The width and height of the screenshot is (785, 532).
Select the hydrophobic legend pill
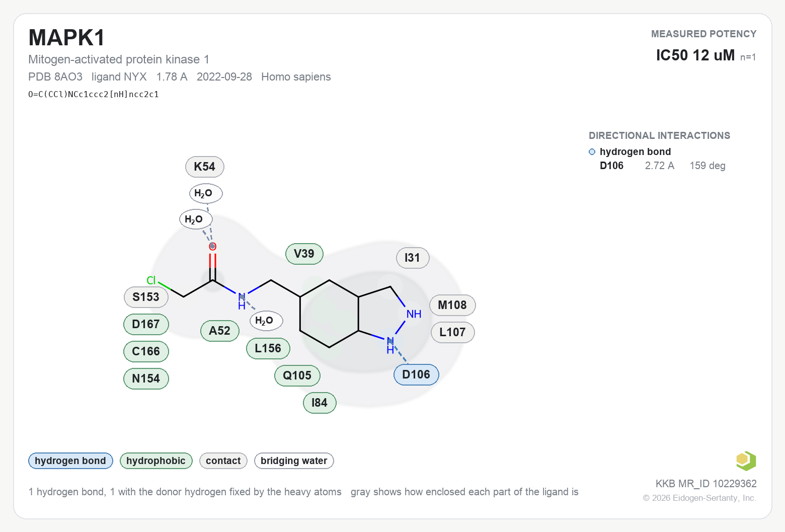pos(156,461)
